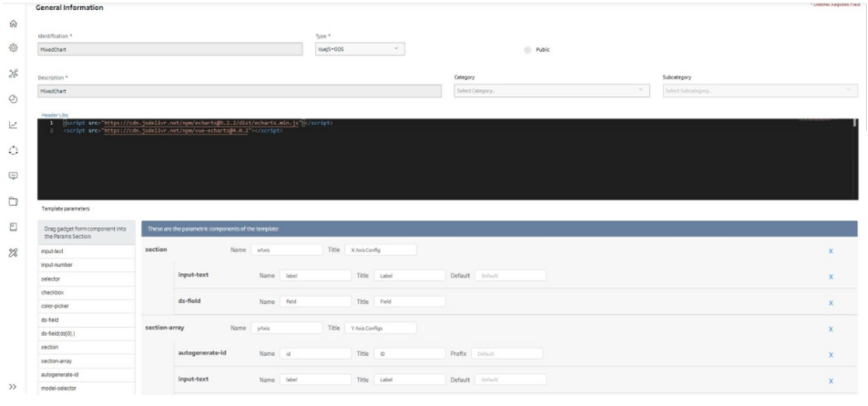Click the first input-text Default field
The image size is (868, 406).
(510, 276)
